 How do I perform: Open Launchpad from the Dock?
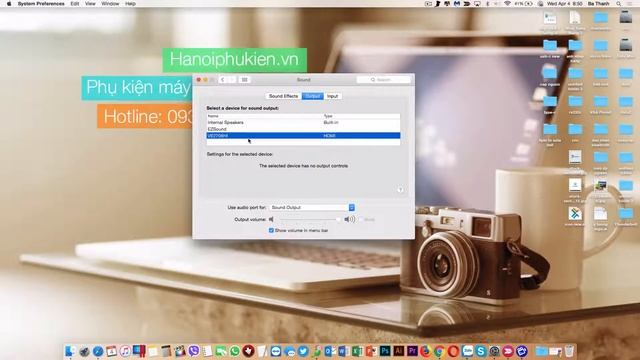coord(84,351)
